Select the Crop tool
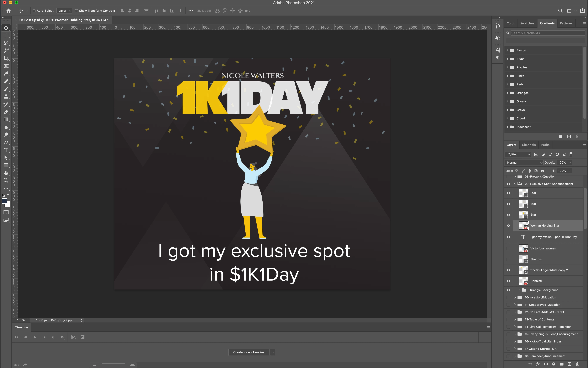The height and width of the screenshot is (368, 588). point(6,58)
